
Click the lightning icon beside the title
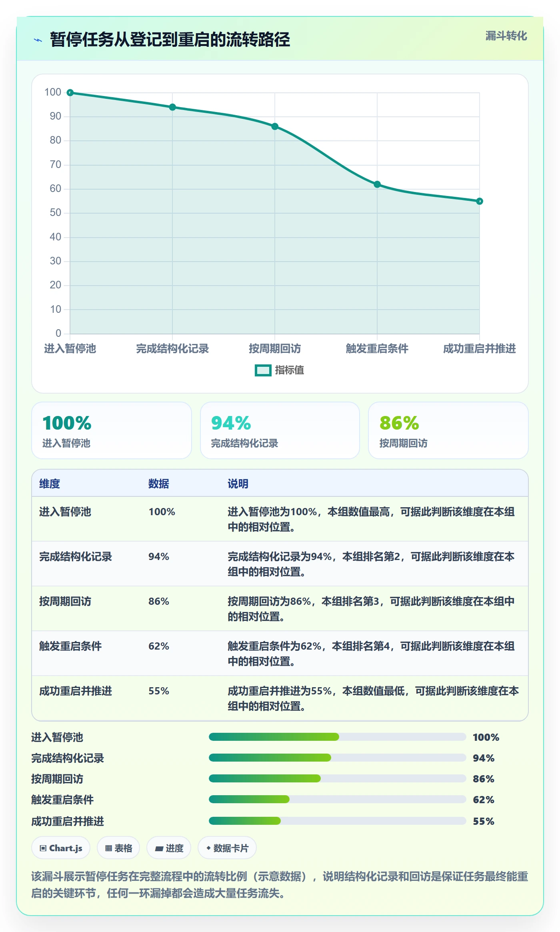point(38,40)
